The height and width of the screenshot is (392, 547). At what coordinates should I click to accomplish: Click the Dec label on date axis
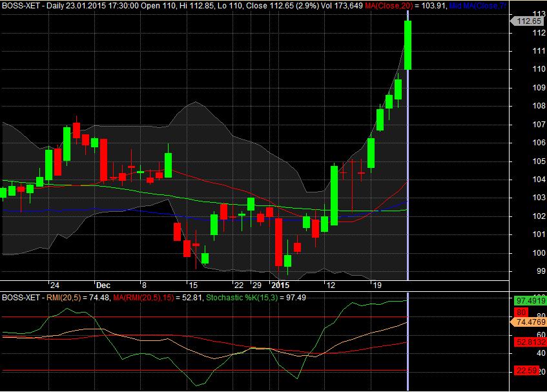[103, 285]
